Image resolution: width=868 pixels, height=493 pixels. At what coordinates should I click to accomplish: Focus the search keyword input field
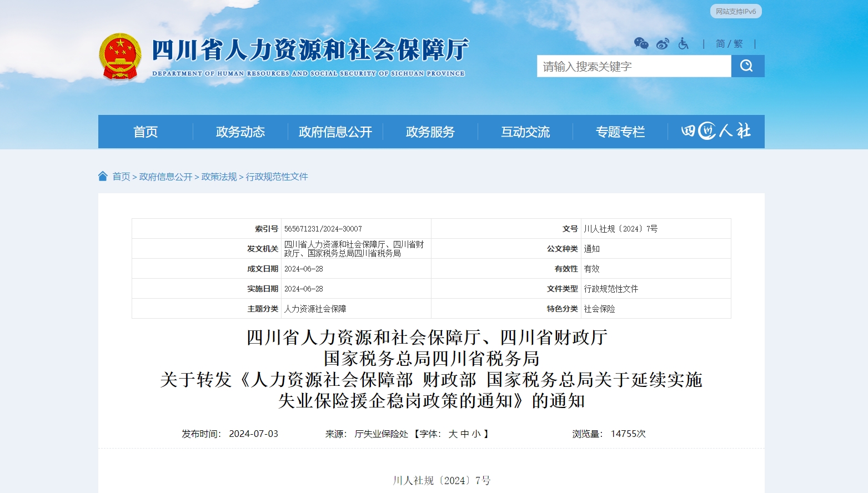634,66
